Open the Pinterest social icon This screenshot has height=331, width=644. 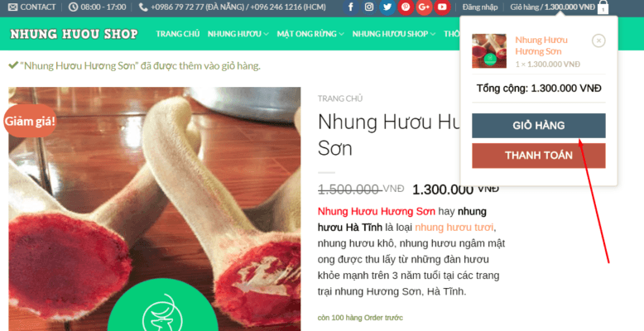click(x=406, y=7)
